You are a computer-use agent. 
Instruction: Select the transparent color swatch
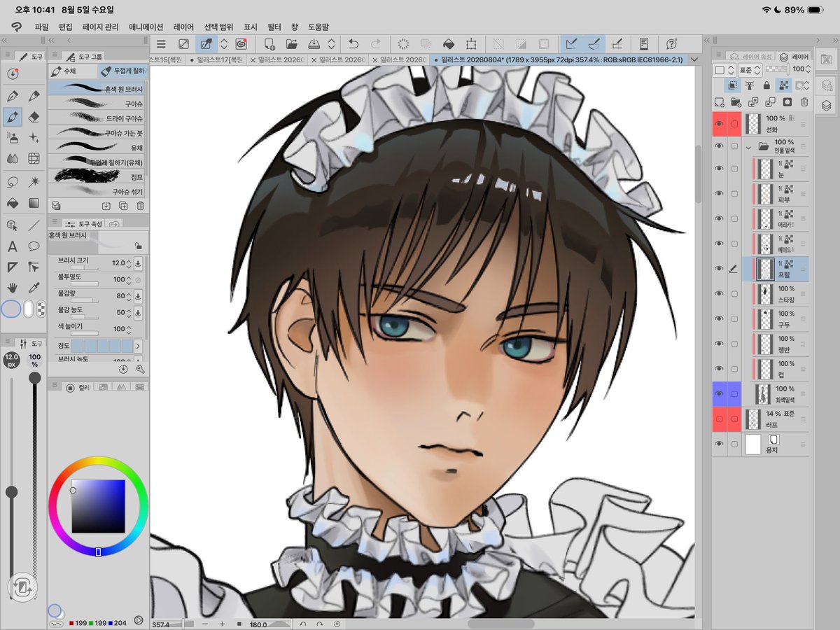click(x=41, y=309)
